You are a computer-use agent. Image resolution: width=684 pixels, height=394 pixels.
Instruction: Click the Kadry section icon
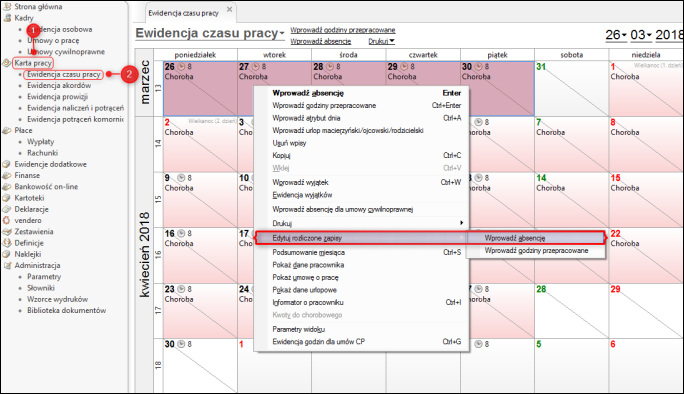pyautogui.click(x=7, y=18)
